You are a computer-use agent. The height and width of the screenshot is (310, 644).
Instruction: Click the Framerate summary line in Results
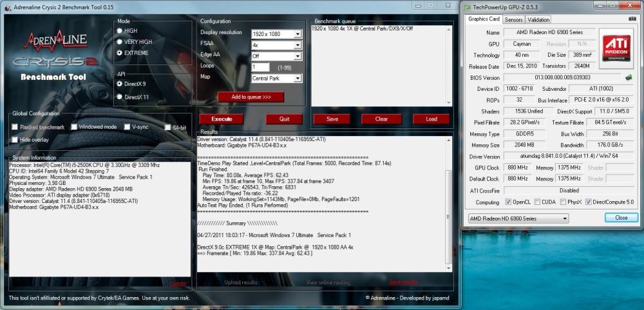pos(254,253)
